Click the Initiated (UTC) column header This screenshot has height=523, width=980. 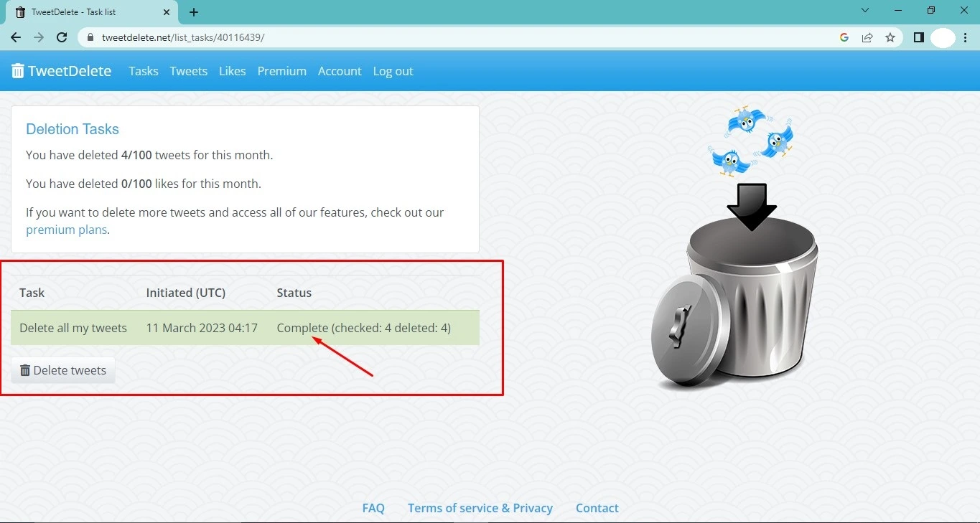(186, 293)
